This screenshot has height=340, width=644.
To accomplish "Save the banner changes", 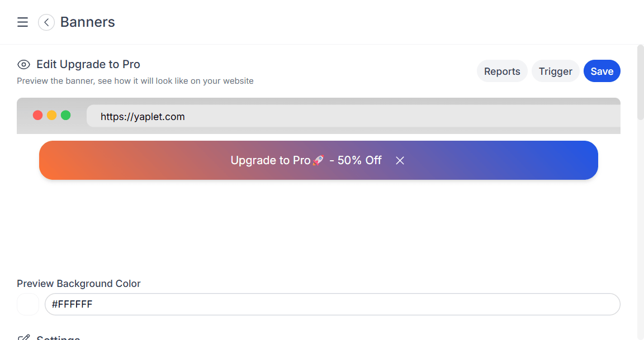I will pyautogui.click(x=602, y=71).
